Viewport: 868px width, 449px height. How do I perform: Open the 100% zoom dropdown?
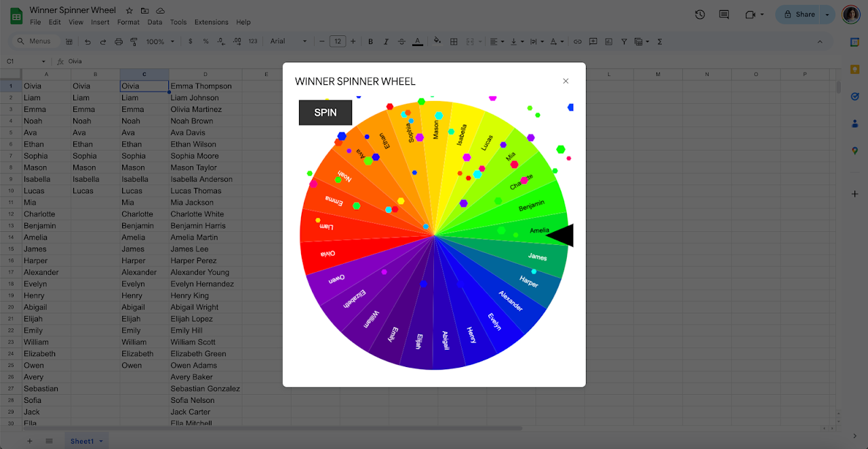160,42
